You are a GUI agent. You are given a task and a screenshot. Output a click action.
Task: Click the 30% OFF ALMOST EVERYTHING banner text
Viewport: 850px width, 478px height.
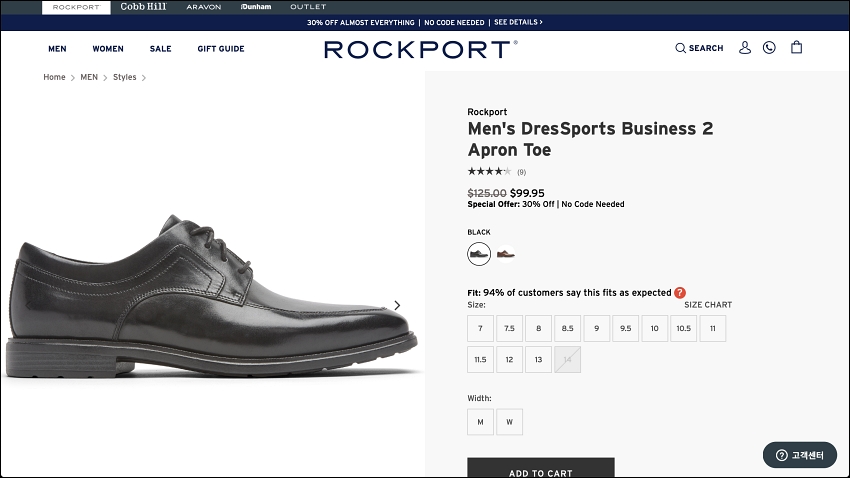tap(360, 23)
